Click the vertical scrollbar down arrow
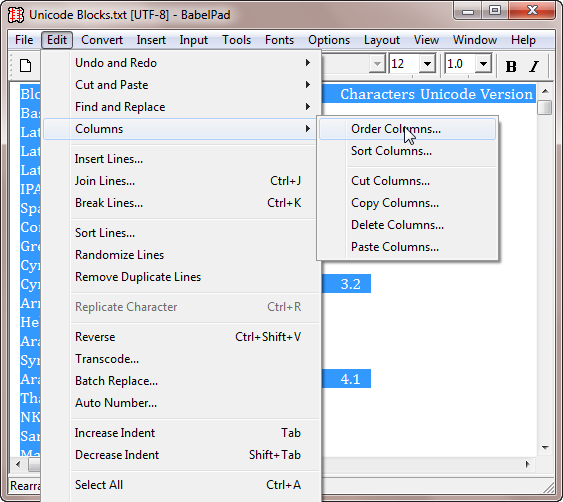Viewport: 563px width, 502px height. [545, 447]
